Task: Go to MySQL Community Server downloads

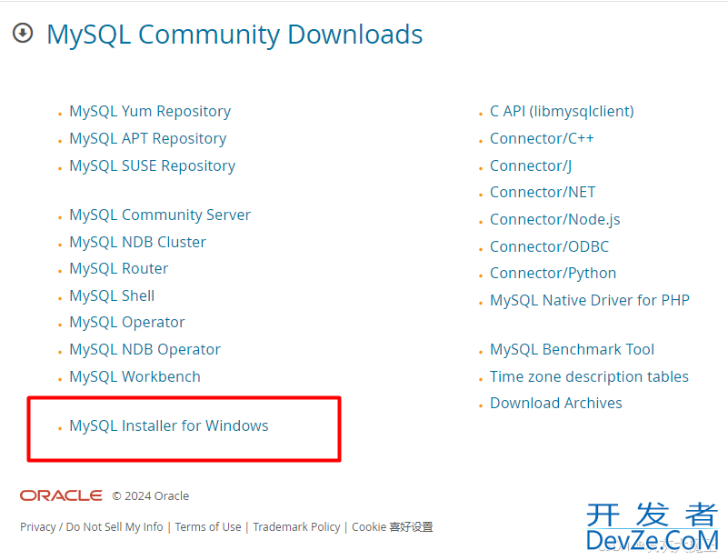Action: (x=160, y=215)
